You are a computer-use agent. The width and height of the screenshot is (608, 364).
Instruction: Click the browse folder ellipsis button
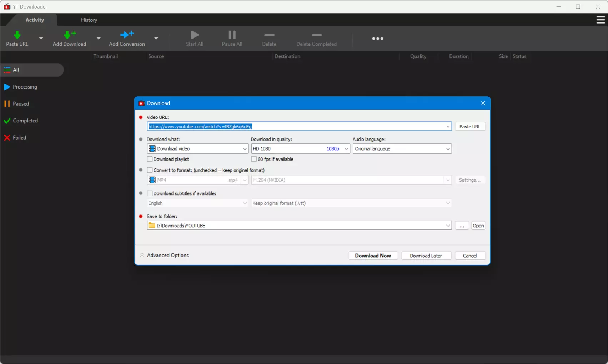point(462,226)
